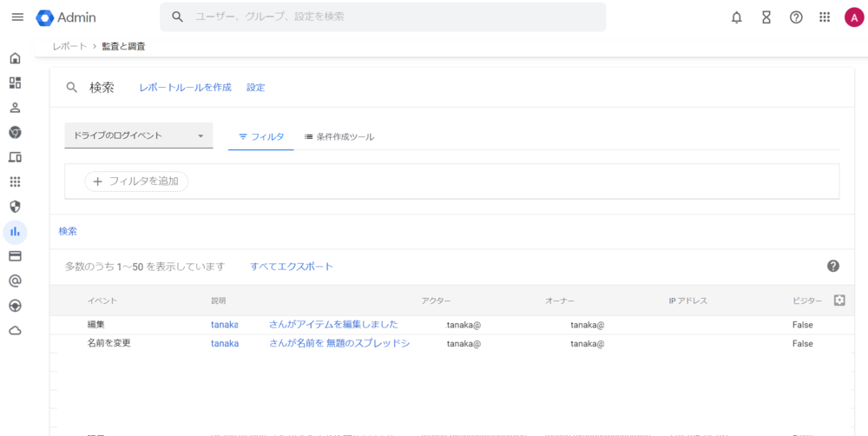868x436 pixels.
Task: Open the Billing card sidebar icon
Action: click(15, 256)
